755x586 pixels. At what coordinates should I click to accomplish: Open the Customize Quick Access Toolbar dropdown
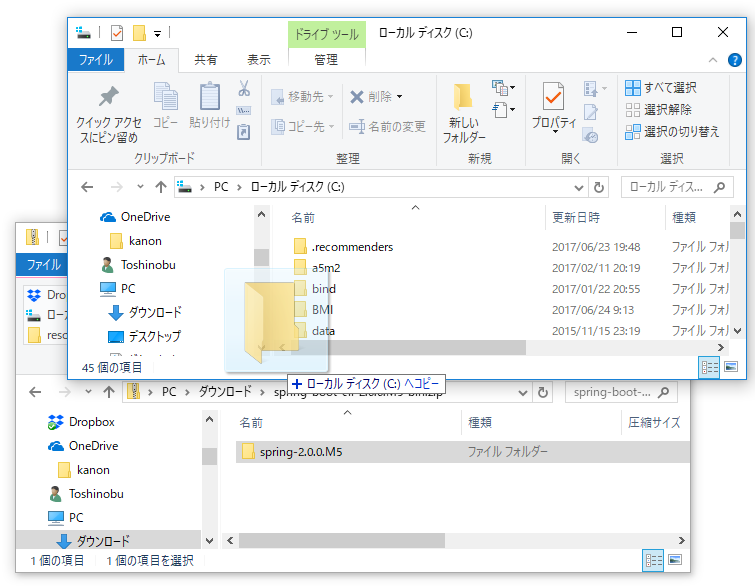click(x=157, y=34)
